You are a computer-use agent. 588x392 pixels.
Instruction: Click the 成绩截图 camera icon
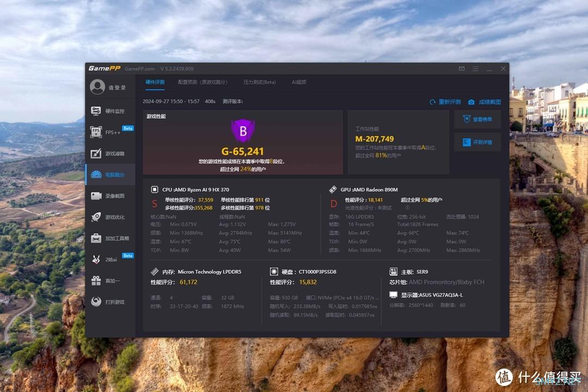click(x=471, y=102)
